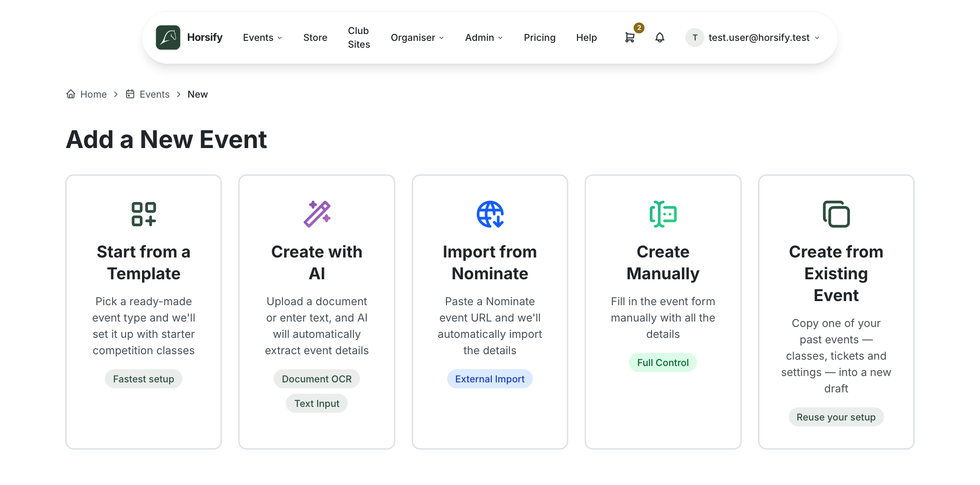The image size is (980, 485).
Task: Click 'Fill in the event form manually' description
Action: (663, 317)
